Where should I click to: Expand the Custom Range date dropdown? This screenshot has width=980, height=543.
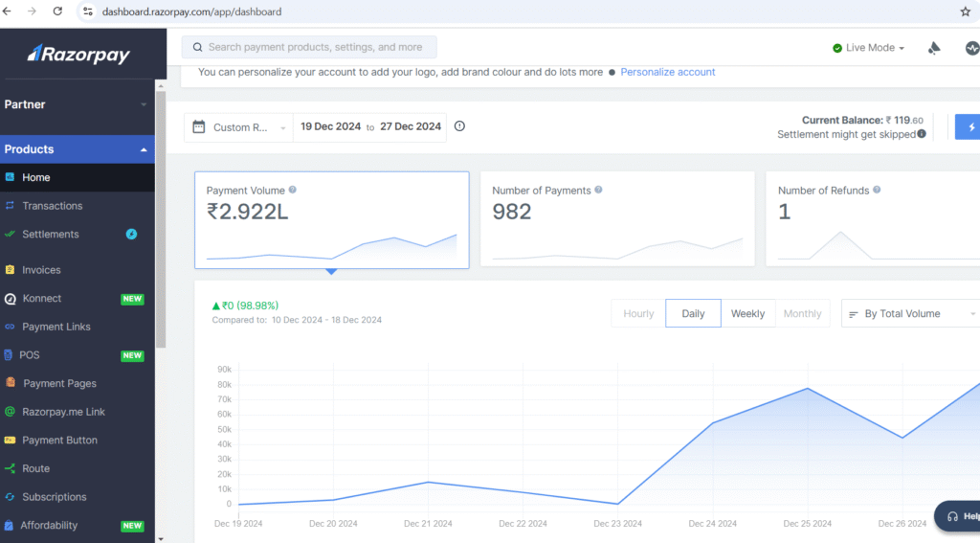[x=239, y=127]
